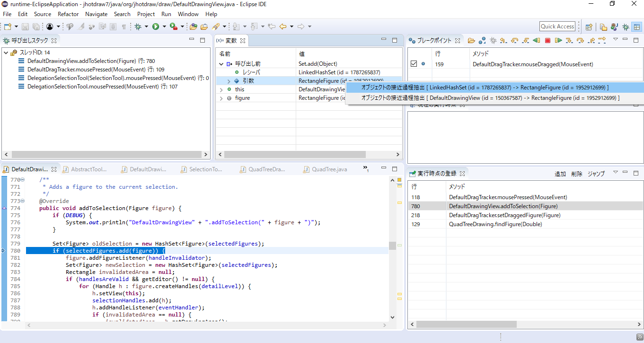Toggle Block Selection mode icon
Viewport: 644px width, 343px height.
[x=113, y=26]
